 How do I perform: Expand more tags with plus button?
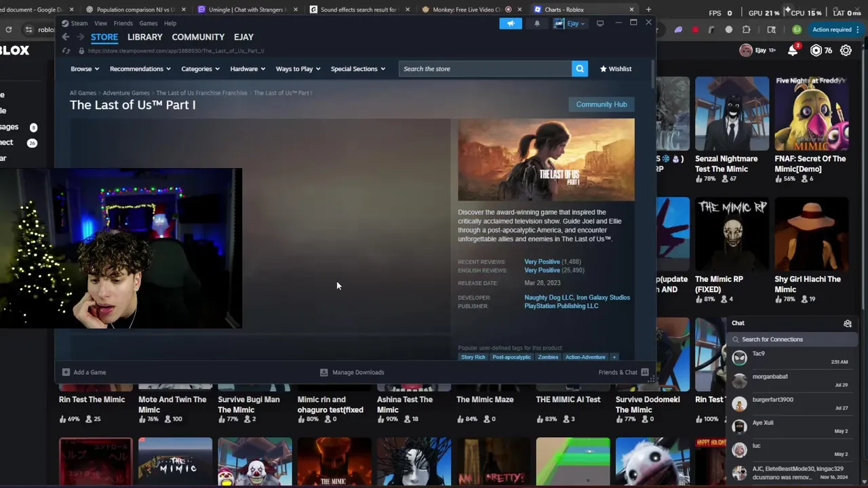point(614,357)
